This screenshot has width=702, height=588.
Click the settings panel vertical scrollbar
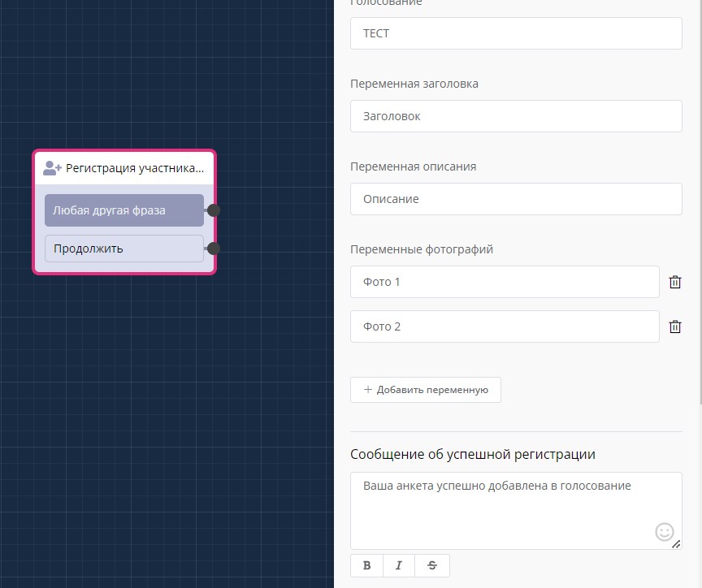tap(699, 203)
